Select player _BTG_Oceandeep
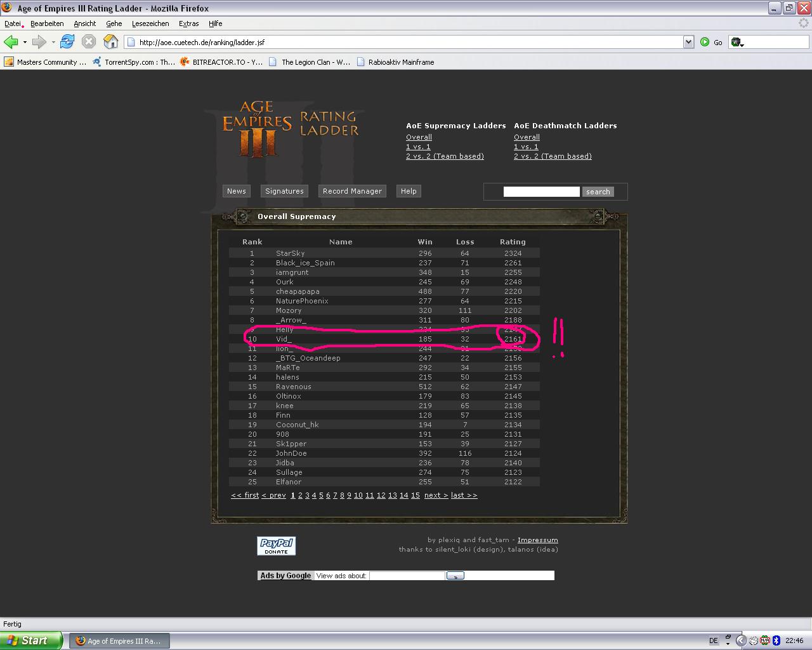This screenshot has height=650, width=812. [308, 358]
